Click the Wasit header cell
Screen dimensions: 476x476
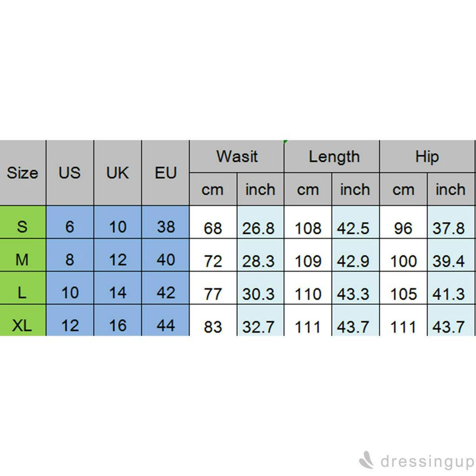(x=237, y=157)
